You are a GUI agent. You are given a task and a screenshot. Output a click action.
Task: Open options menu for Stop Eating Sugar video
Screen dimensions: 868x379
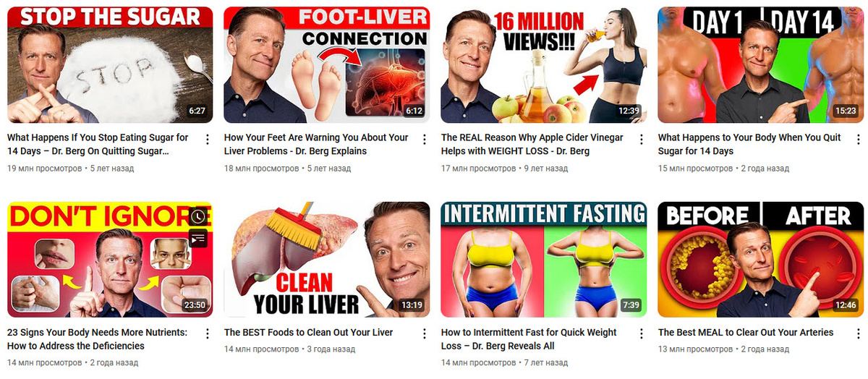(208, 139)
